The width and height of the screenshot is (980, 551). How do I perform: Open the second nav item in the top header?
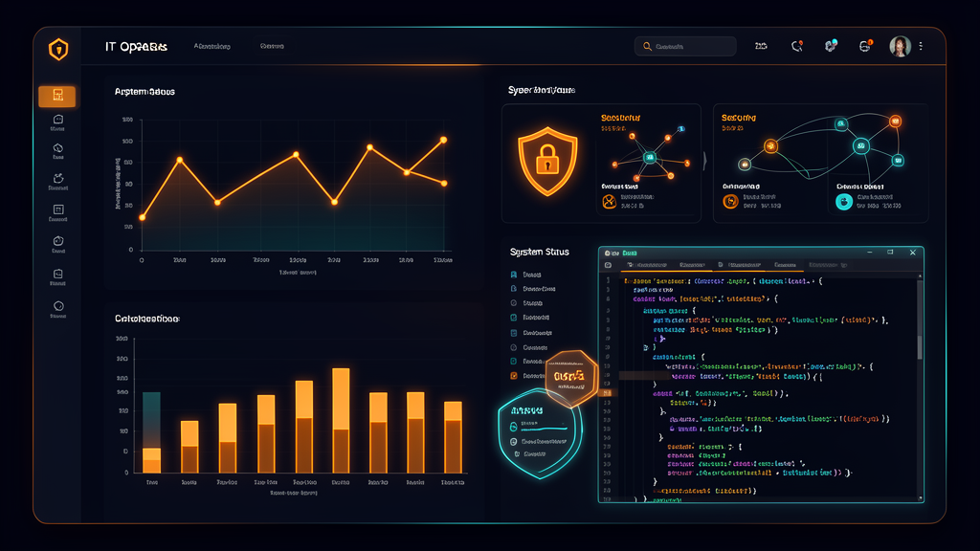click(272, 46)
